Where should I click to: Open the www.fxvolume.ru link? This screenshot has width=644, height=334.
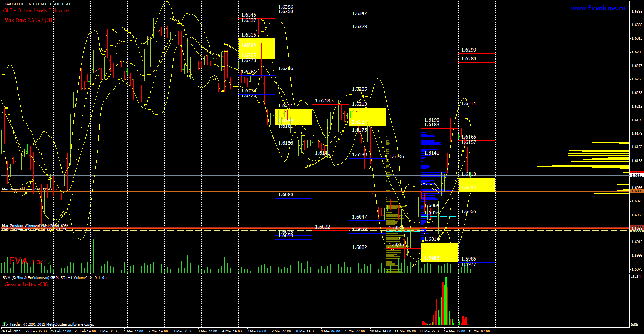click(598, 8)
